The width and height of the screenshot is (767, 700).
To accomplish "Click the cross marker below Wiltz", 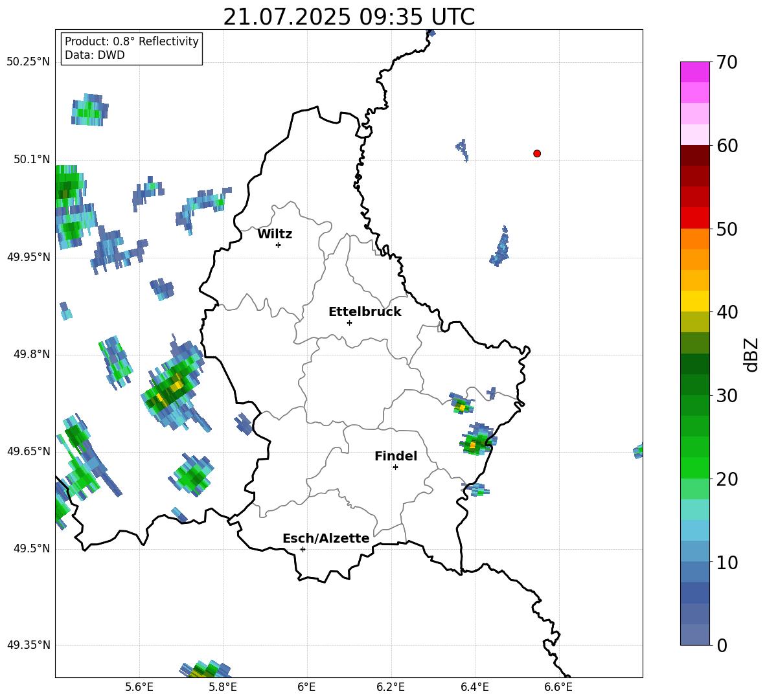I will (279, 245).
